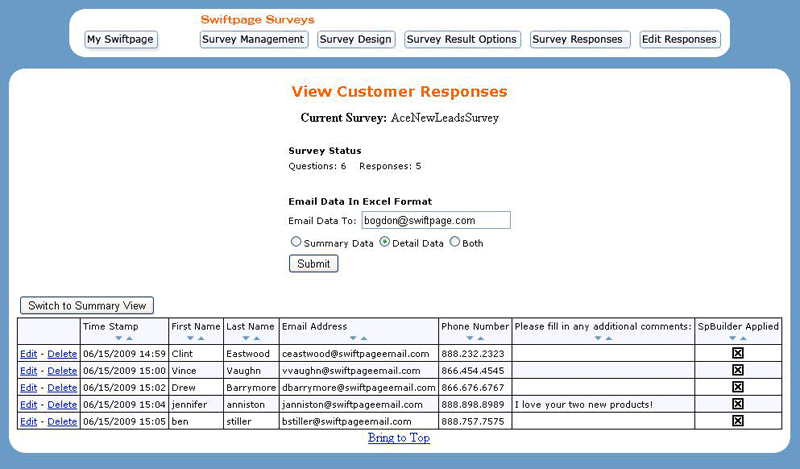Click Switch to Summary View button
Image resolution: width=800 pixels, height=469 pixels.
point(87,306)
